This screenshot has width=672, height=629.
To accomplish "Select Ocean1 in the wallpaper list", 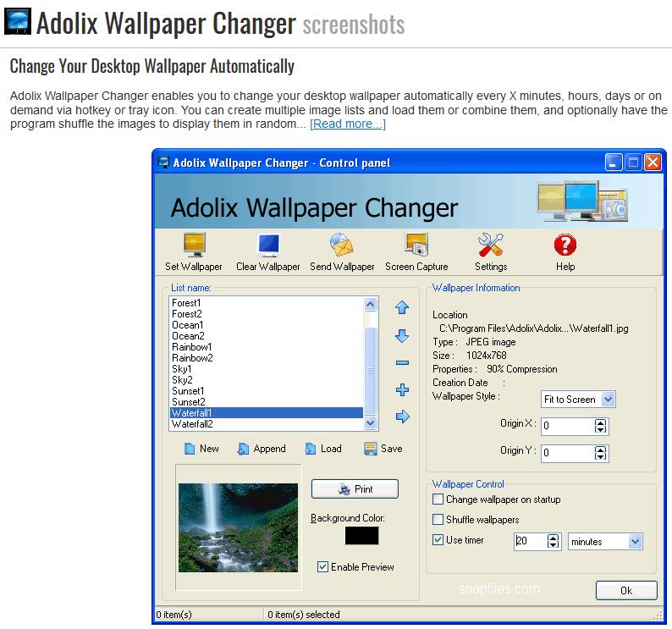I will point(267,325).
